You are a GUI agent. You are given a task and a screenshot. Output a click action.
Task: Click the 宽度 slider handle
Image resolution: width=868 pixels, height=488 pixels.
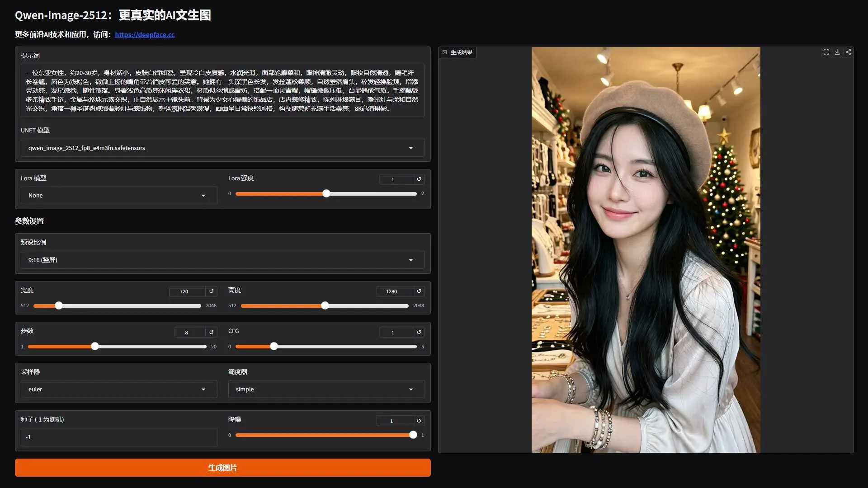pos(59,305)
